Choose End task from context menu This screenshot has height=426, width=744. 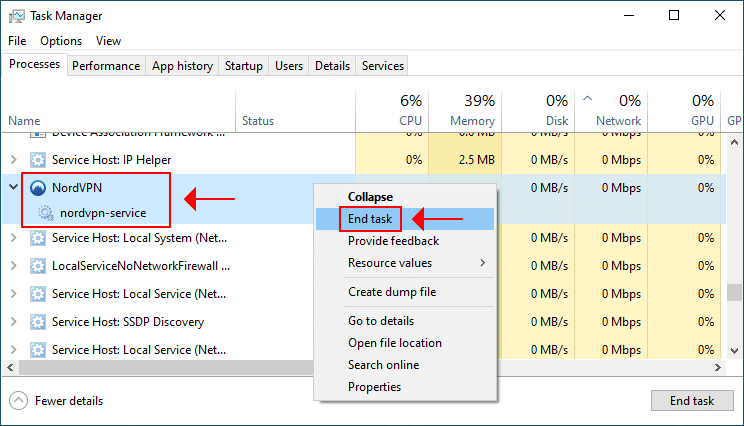[370, 219]
